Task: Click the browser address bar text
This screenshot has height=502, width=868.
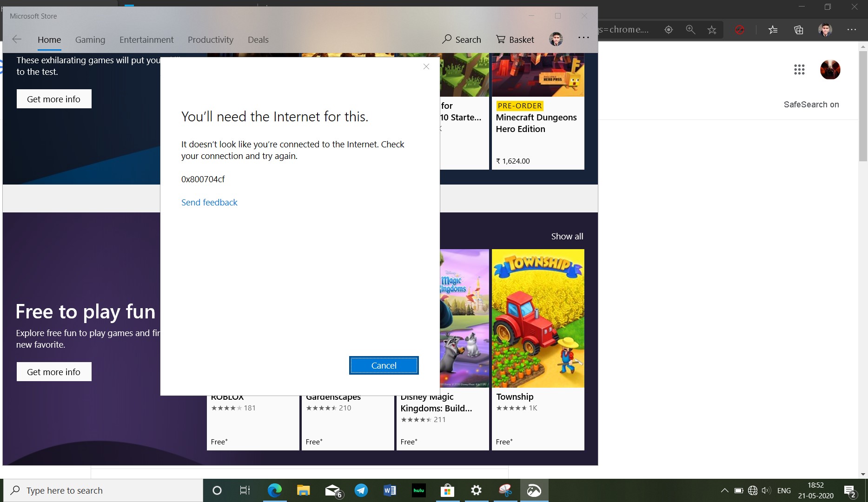Action: click(x=624, y=30)
